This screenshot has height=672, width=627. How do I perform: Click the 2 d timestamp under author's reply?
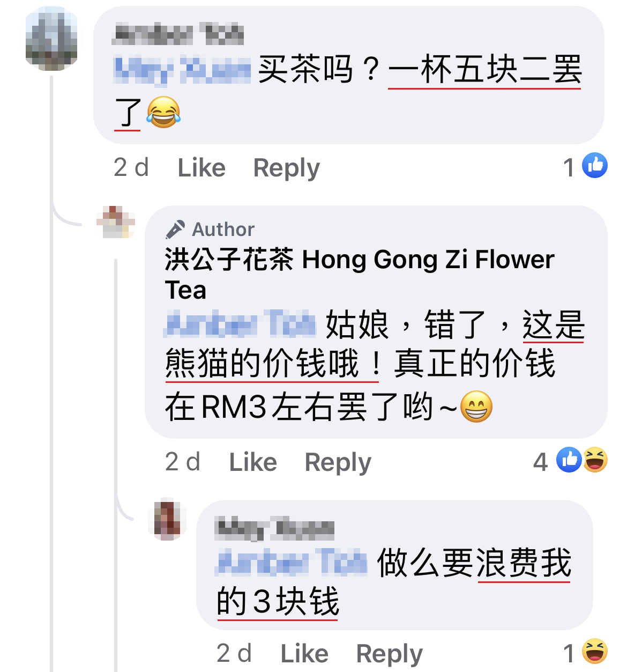point(183,462)
